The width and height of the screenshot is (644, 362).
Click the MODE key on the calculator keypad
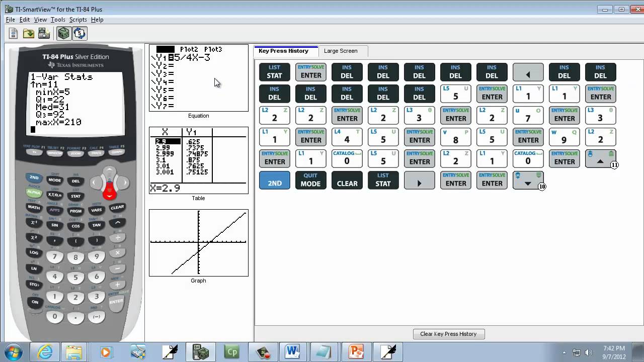click(x=54, y=180)
